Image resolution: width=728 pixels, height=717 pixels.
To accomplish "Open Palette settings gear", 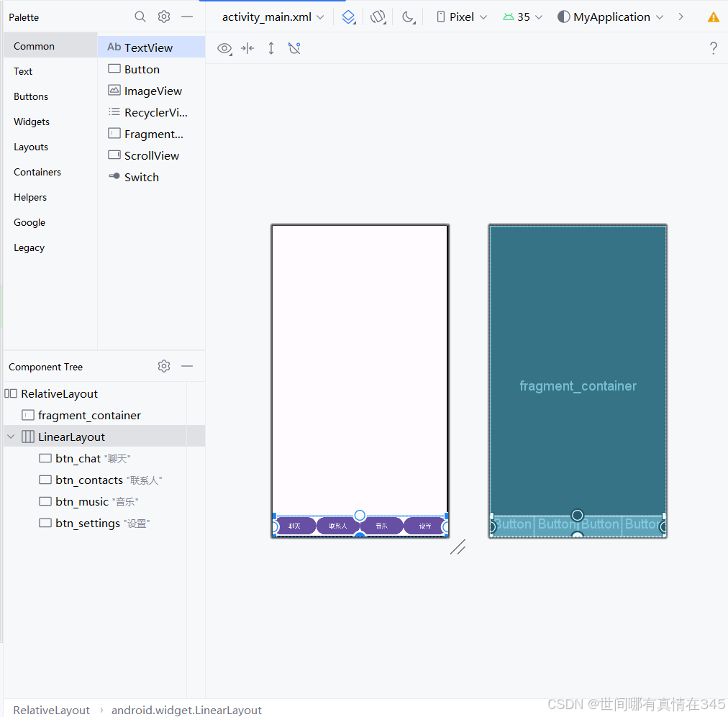I will [164, 17].
